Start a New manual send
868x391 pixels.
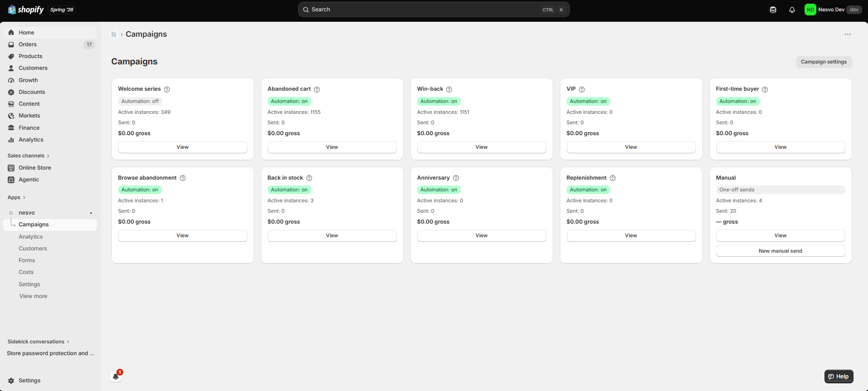[781, 251]
